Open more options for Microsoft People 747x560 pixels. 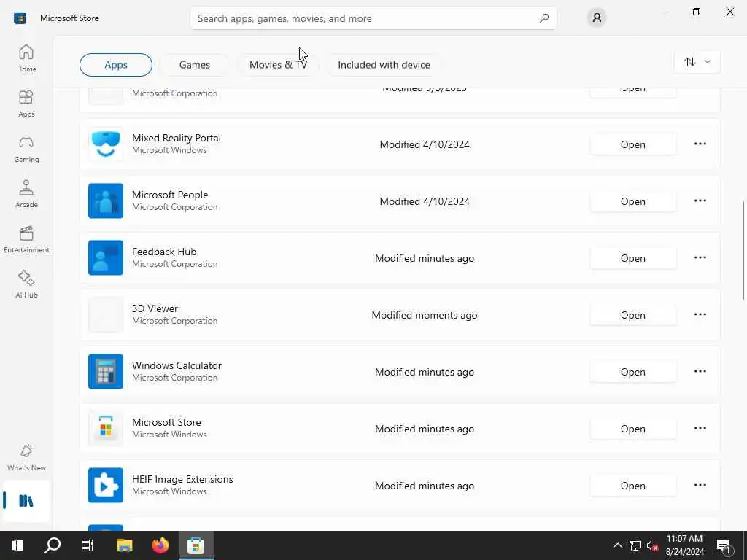pyautogui.click(x=700, y=201)
